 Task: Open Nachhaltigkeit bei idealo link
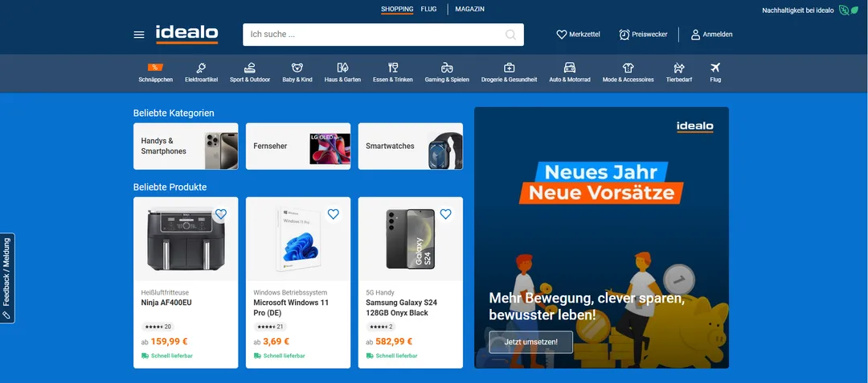click(798, 10)
